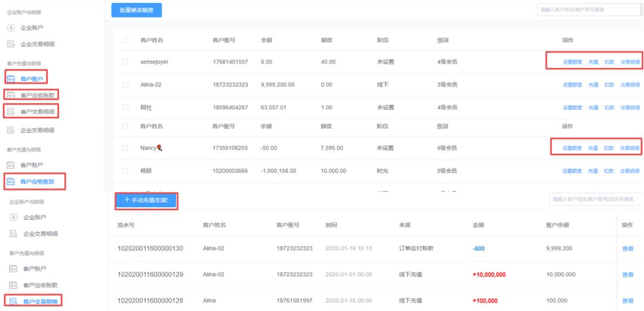644x311 pixels.
Task: Click the +100,000 amount value
Action: pyautogui.click(x=485, y=301)
